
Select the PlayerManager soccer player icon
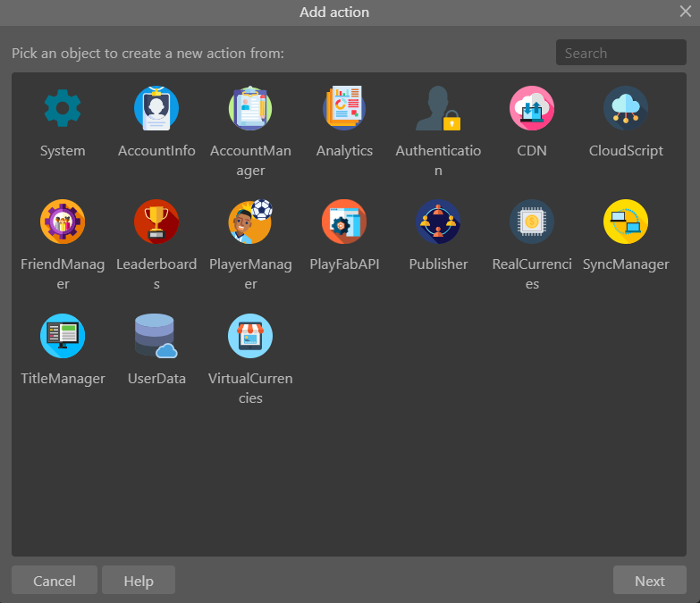[x=250, y=222]
